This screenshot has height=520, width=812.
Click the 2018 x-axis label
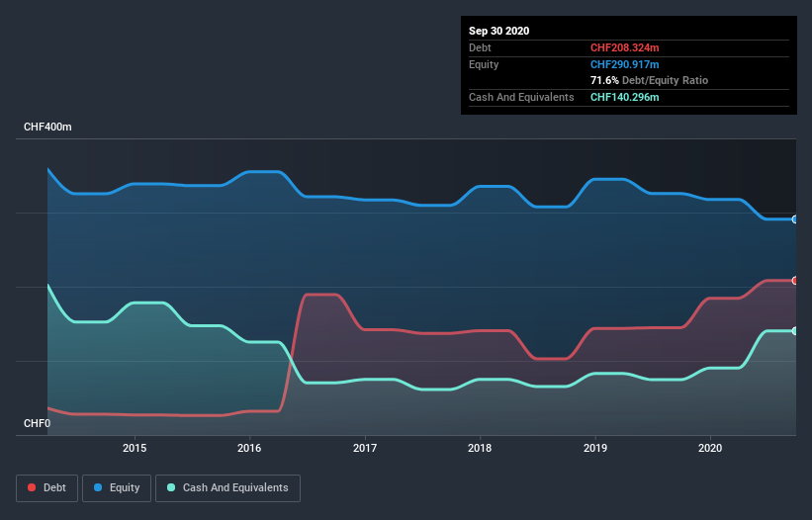480,448
